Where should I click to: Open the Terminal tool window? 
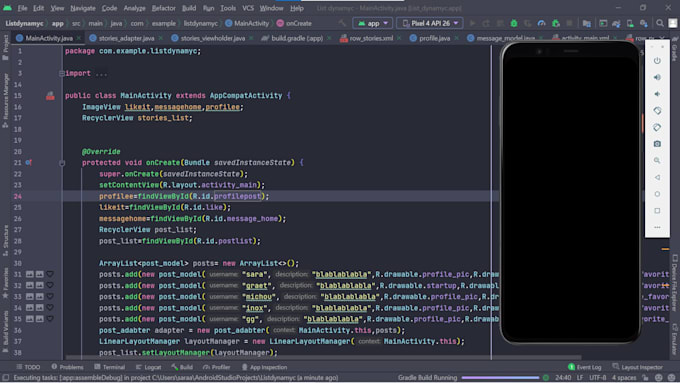tap(110, 367)
